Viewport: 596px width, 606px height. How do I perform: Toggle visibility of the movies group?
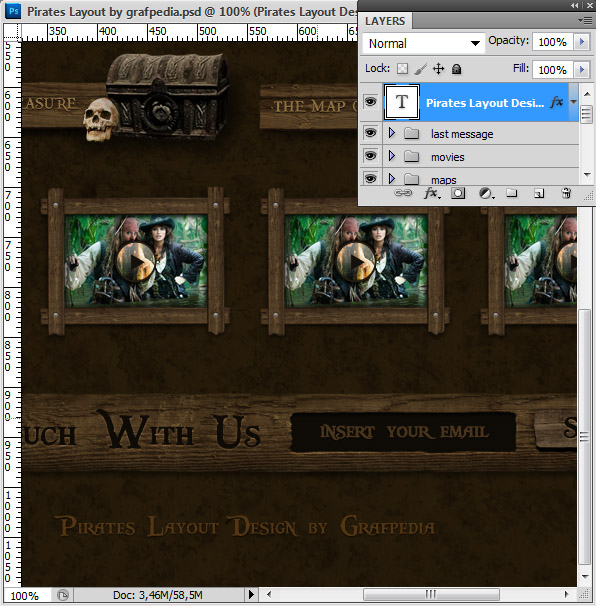point(370,156)
